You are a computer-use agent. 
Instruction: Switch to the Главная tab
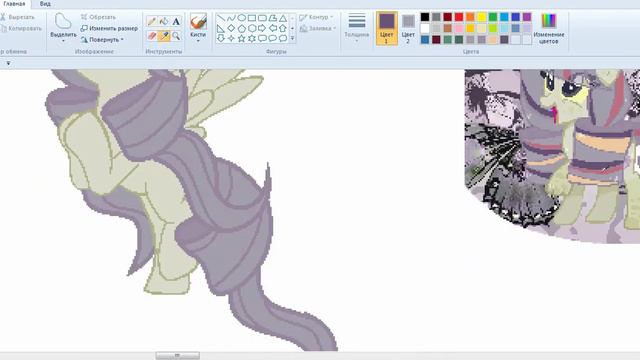point(14,4)
